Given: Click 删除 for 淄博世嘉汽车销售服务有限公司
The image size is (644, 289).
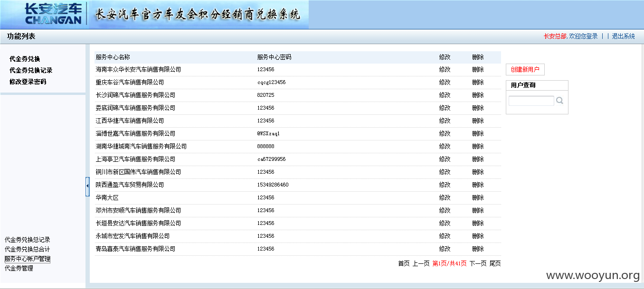Looking at the screenshot, I should [478, 133].
